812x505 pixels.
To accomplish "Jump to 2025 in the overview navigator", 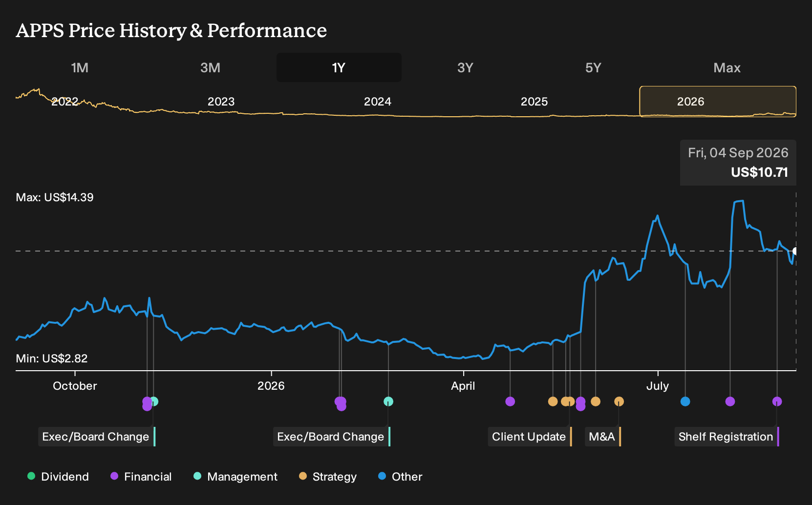I will coord(534,102).
